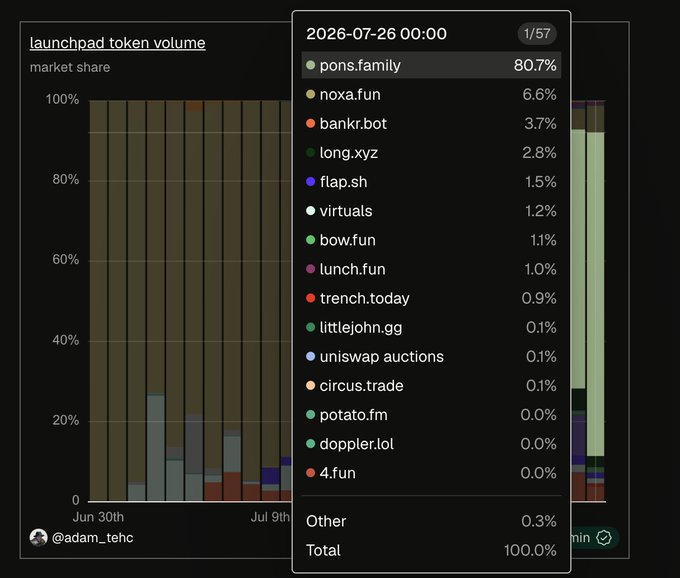Select the bow.fun label text

347,240
